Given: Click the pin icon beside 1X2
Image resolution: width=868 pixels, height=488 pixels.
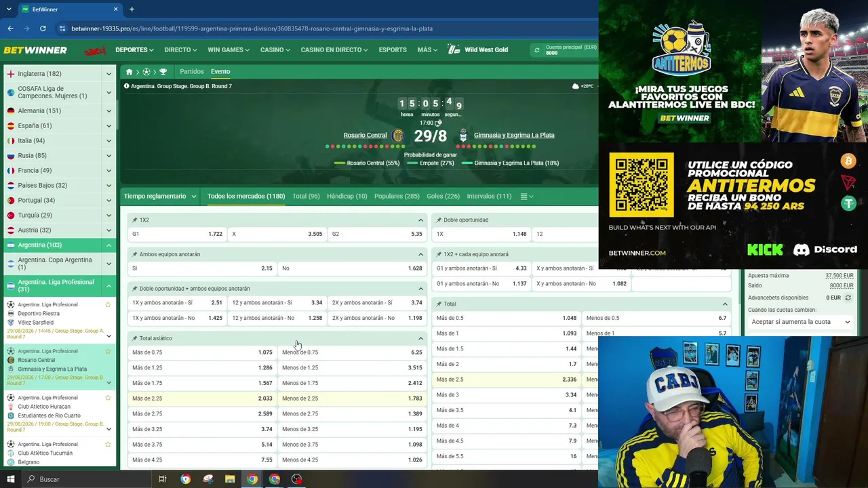Looking at the screenshot, I should pos(135,220).
